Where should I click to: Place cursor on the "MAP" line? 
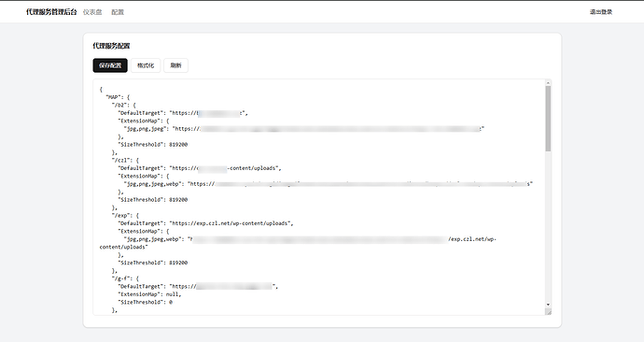click(x=118, y=97)
